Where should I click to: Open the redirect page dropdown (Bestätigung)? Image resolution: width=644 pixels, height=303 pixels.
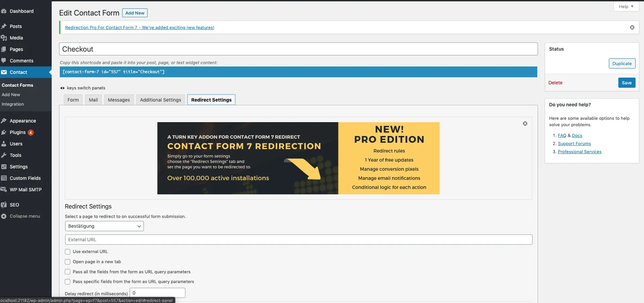[104, 226]
